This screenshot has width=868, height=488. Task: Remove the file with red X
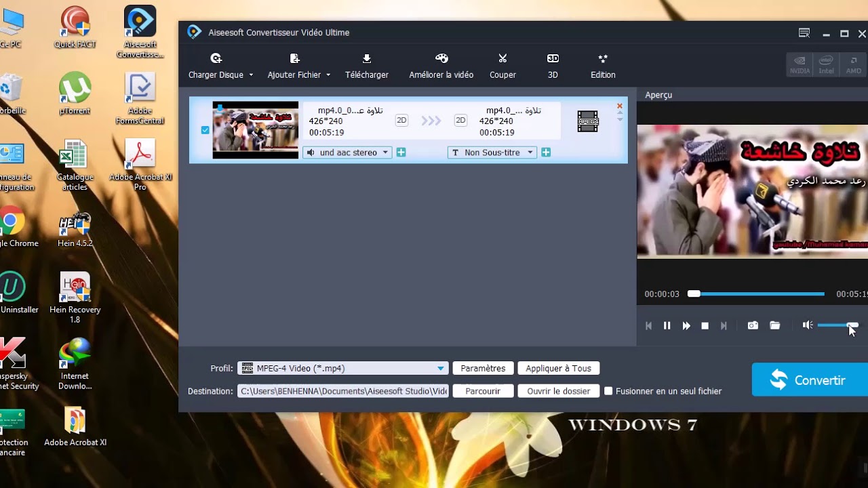click(619, 106)
